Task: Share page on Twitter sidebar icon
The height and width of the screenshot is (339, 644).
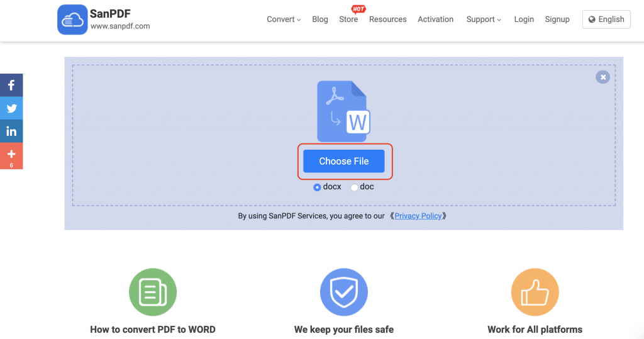Action: (x=11, y=108)
